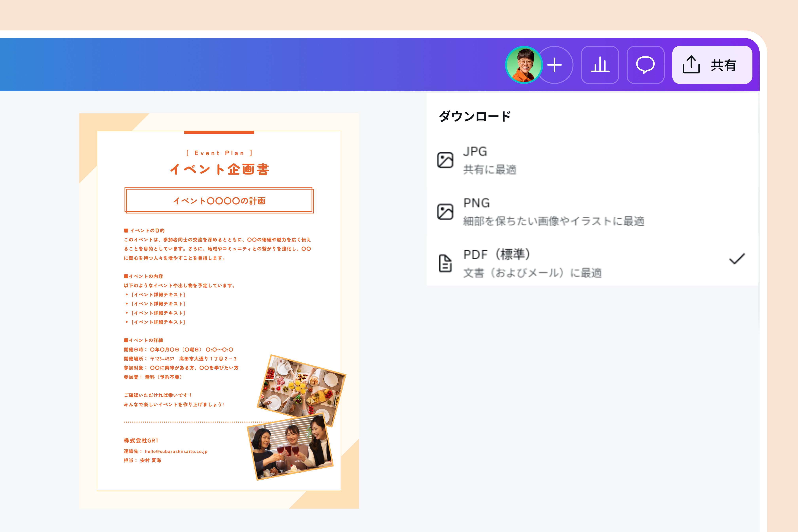Open the analytics bar chart icon
798x532 pixels.
(x=600, y=65)
